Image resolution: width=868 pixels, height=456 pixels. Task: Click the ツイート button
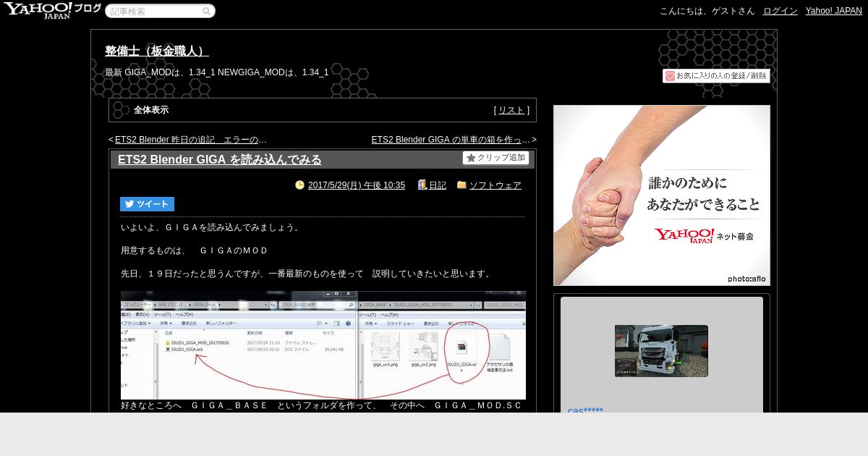click(147, 204)
